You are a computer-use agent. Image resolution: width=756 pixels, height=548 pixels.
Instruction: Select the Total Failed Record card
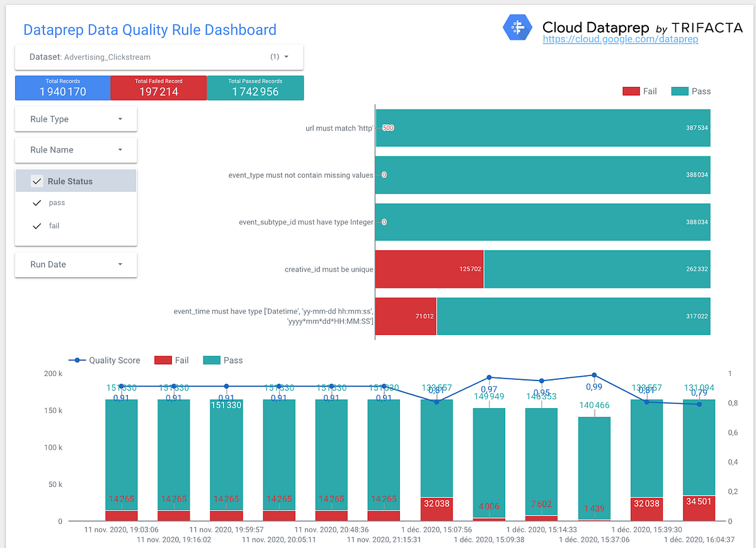pyautogui.click(x=159, y=88)
